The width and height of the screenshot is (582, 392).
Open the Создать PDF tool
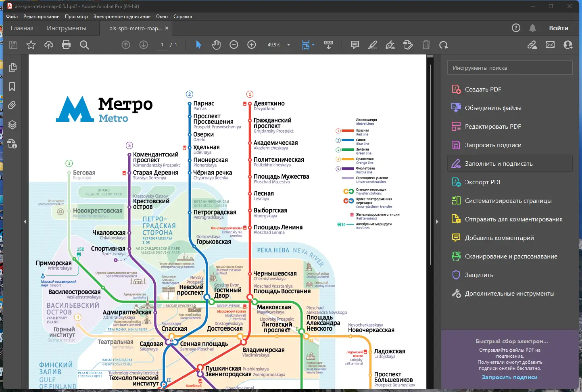pos(510,90)
